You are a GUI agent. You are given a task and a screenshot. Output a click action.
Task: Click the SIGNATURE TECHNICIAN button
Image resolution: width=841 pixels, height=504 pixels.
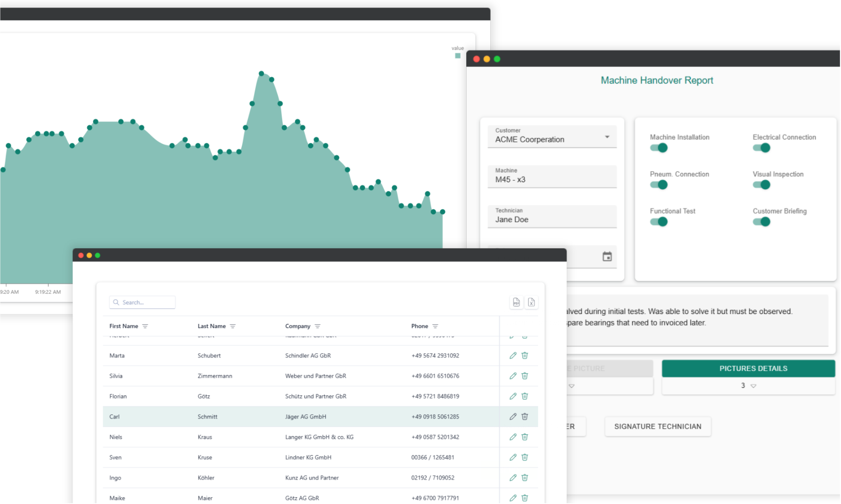click(658, 427)
